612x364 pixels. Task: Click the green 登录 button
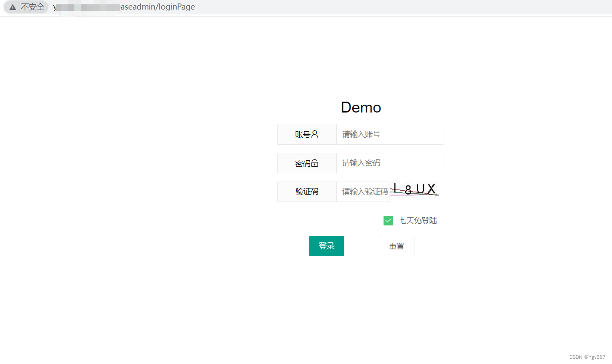(327, 246)
